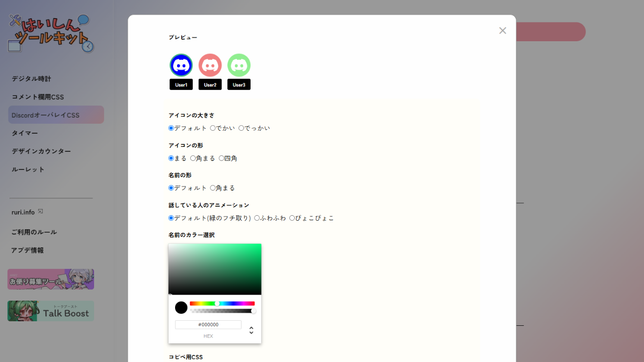644x362 pixels.
Task: Select the red User2 Discord icon preview
Action: point(210,65)
